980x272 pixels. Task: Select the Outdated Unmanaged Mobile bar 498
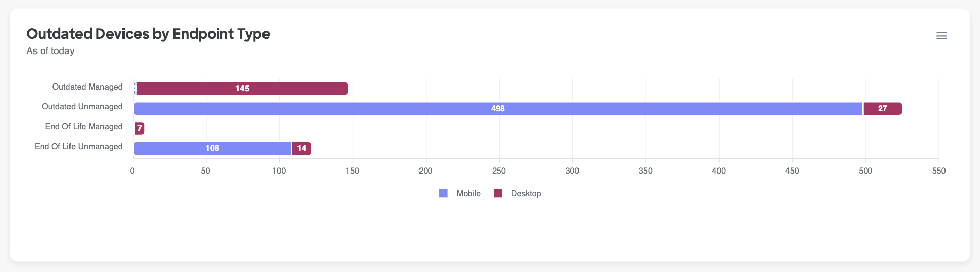pos(497,109)
